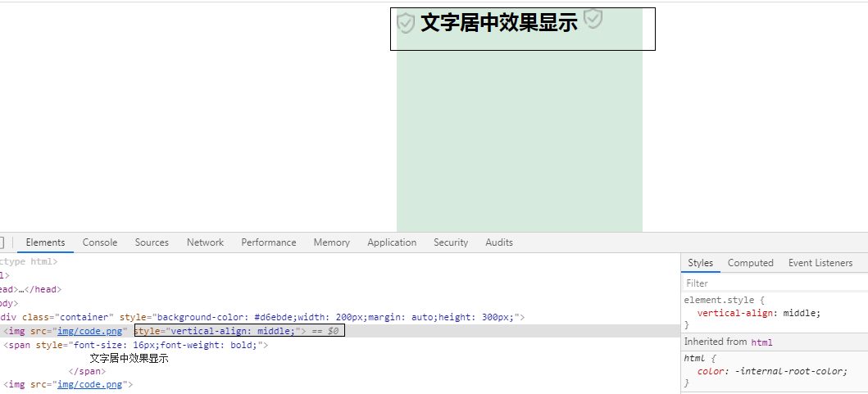Click the -internal-root-color value
868x394 pixels.
[788, 371]
